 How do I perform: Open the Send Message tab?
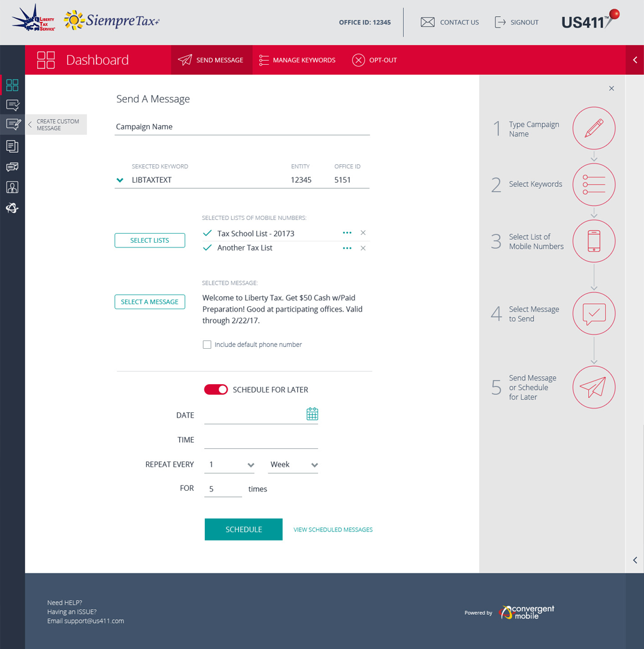pyautogui.click(x=211, y=60)
